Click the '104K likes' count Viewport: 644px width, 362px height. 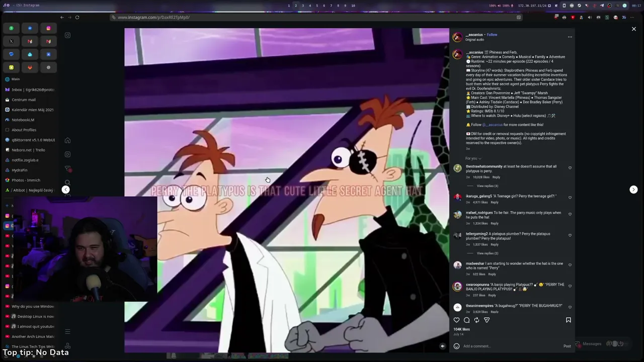coord(461,329)
